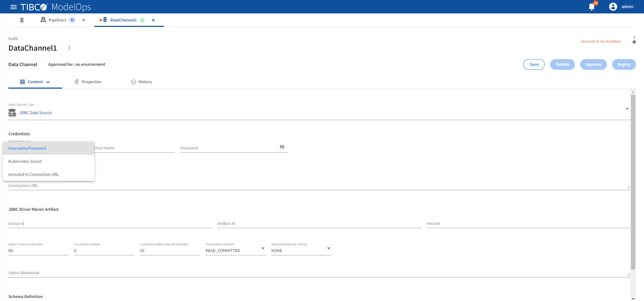Image resolution: width=644 pixels, height=301 pixels.
Task: Click the Group Id field
Action: (x=110, y=223)
